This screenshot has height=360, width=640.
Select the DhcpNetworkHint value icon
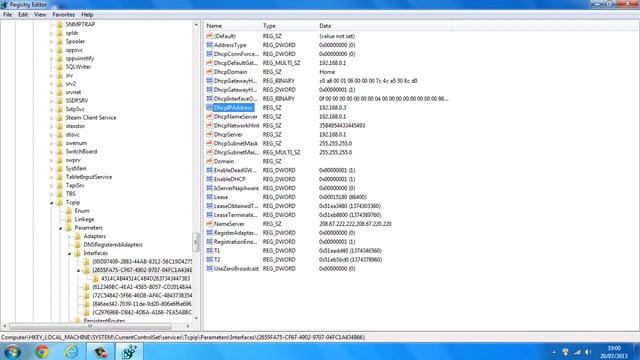pos(209,126)
